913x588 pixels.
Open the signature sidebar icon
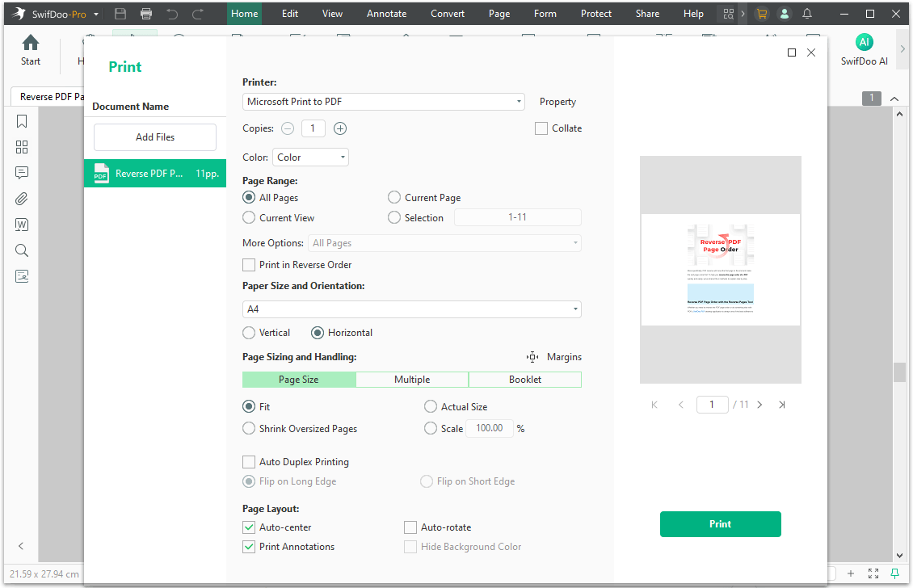tap(22, 276)
